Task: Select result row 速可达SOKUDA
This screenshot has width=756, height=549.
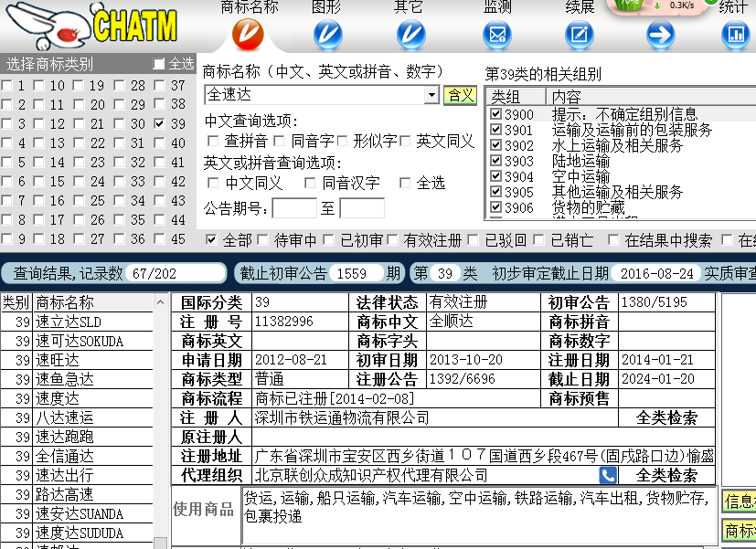Action: (x=77, y=341)
